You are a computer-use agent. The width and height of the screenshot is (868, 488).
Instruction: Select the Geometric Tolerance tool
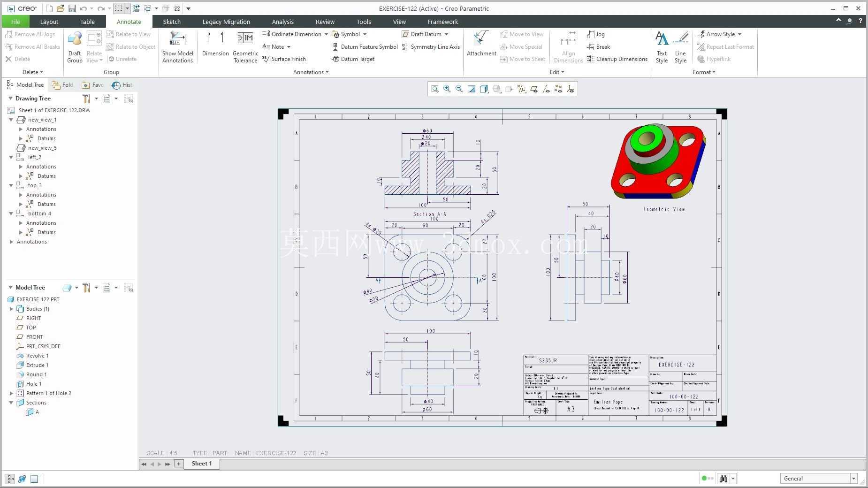click(245, 47)
